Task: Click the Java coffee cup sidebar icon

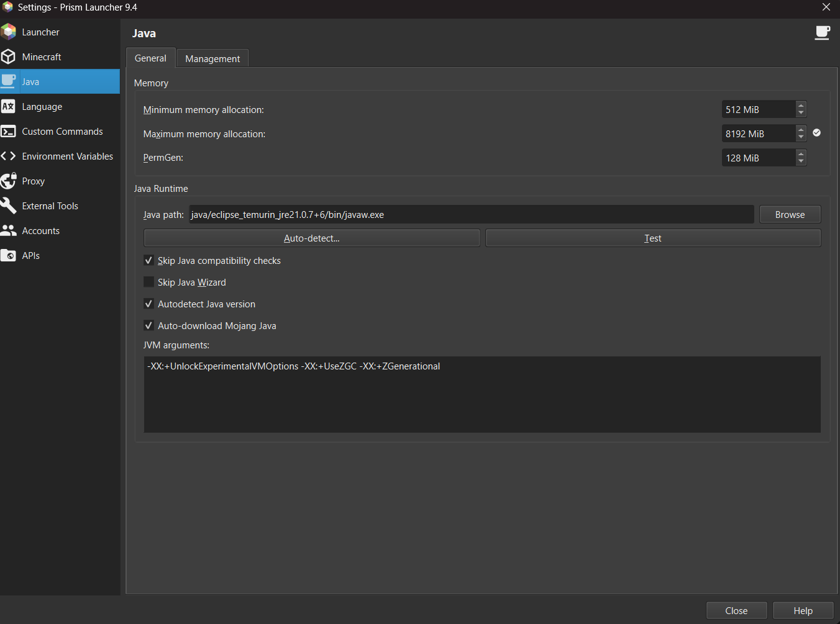Action: pos(9,81)
